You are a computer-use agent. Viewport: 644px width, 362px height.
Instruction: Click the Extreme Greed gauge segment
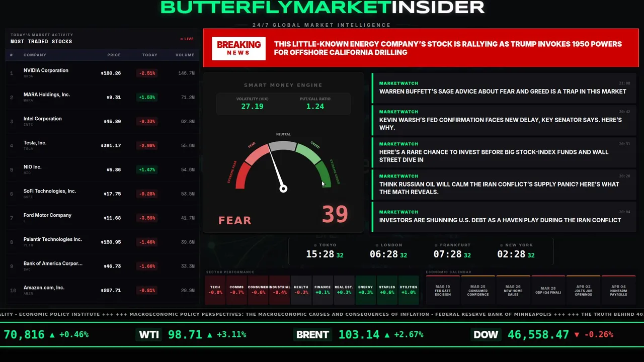[x=324, y=176]
